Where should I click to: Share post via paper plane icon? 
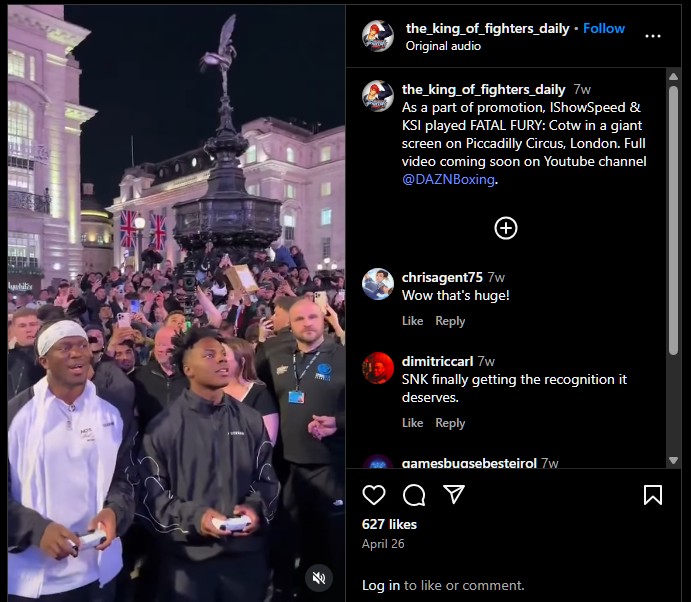pos(454,494)
